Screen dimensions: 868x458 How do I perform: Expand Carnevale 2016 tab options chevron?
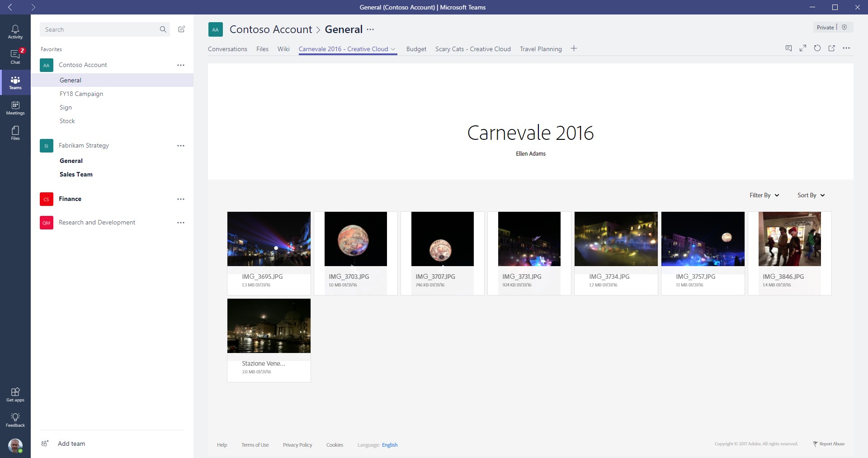pyautogui.click(x=393, y=49)
